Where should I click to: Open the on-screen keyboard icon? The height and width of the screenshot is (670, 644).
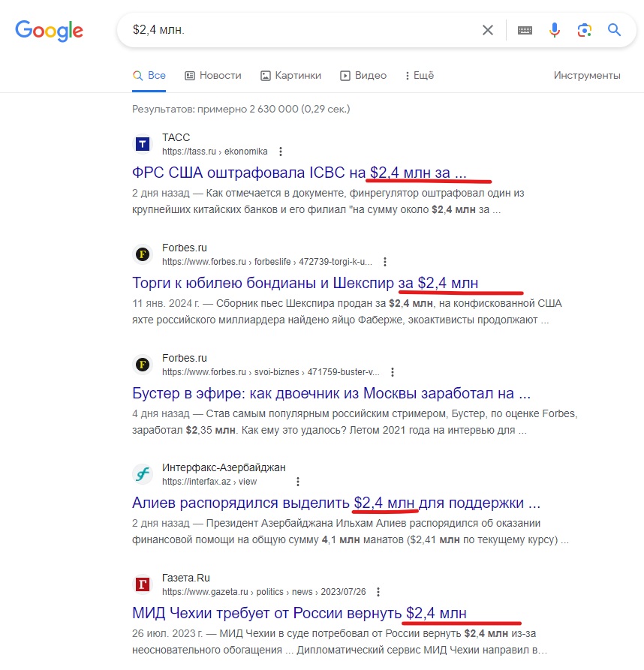pyautogui.click(x=525, y=30)
